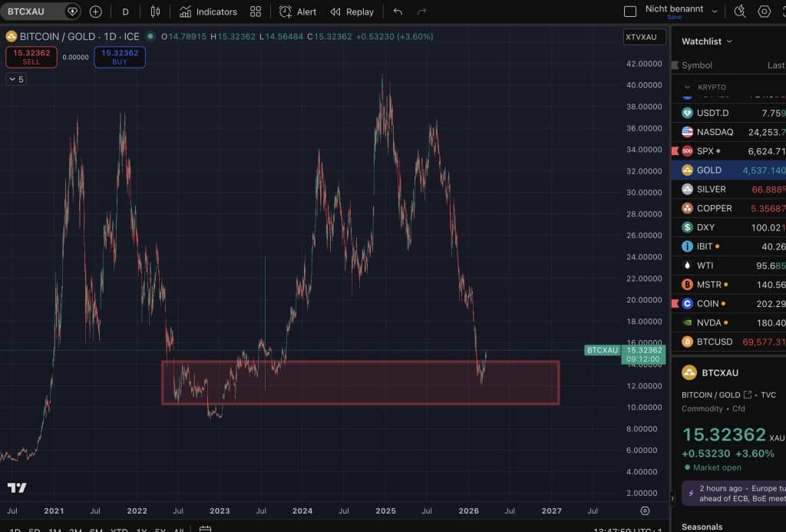
Task: Select NVDA in the watchlist
Action: coord(729,323)
